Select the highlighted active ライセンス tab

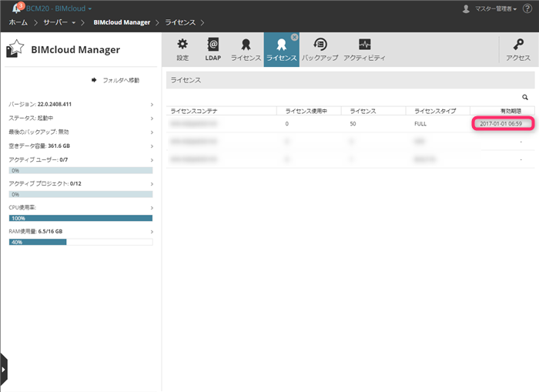pos(282,49)
